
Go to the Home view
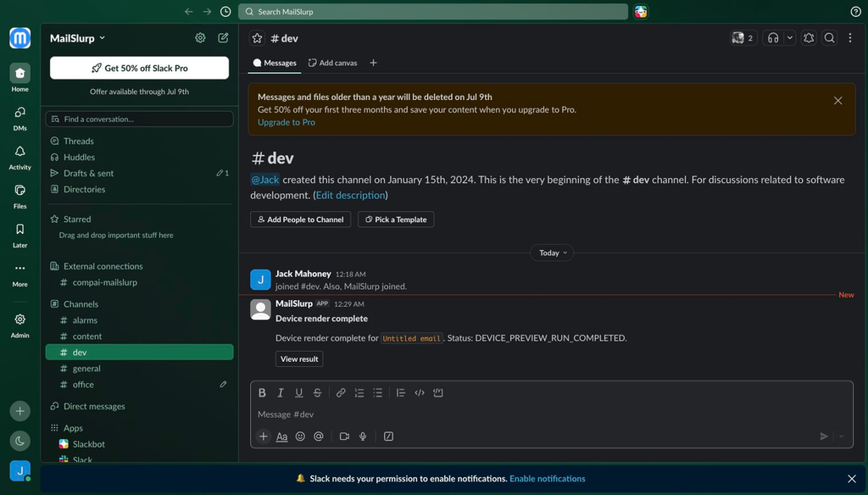(20, 77)
